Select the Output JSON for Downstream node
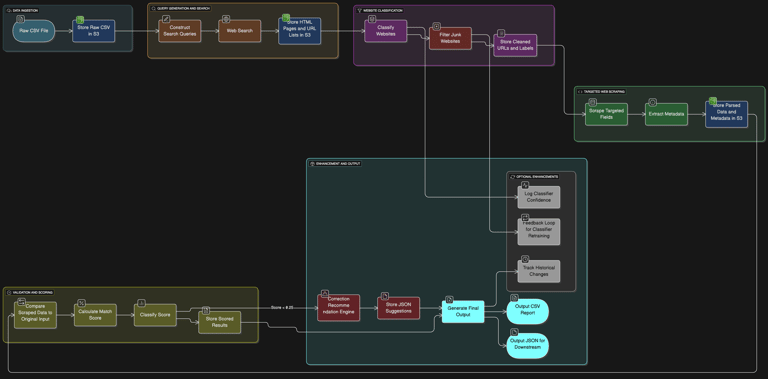The height and width of the screenshot is (379, 768). (528, 346)
